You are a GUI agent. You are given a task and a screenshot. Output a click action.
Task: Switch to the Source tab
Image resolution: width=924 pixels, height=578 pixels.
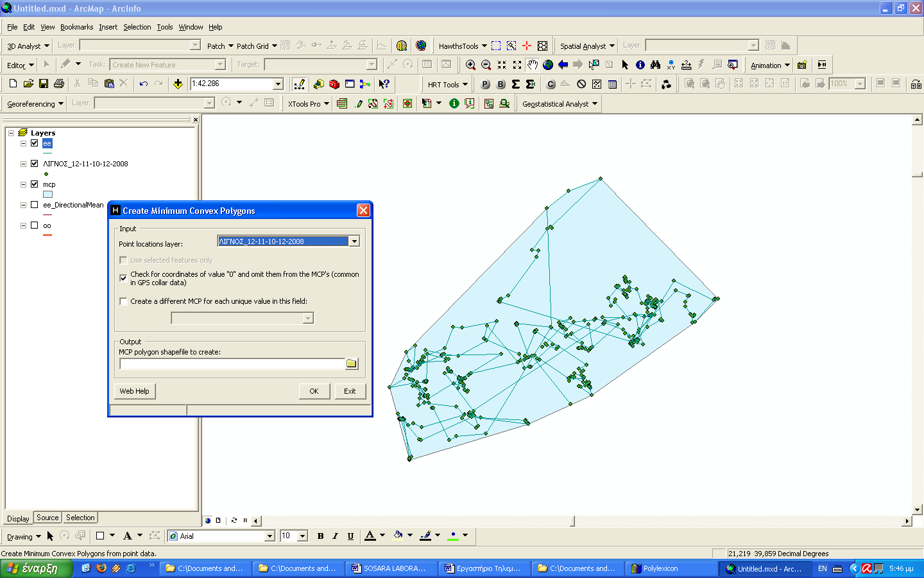[47, 518]
